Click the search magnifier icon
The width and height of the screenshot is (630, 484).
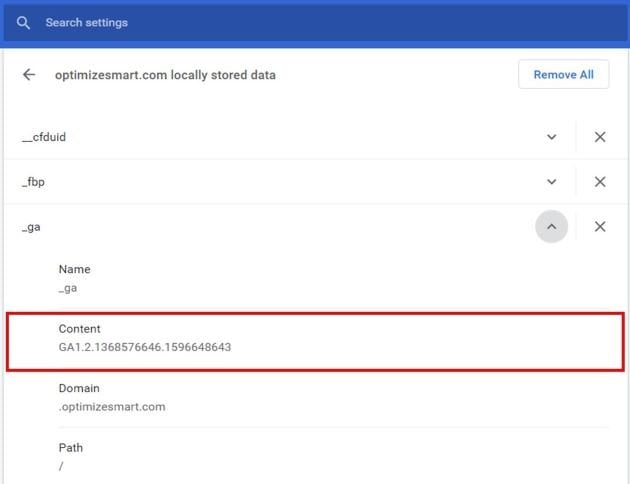click(x=23, y=23)
